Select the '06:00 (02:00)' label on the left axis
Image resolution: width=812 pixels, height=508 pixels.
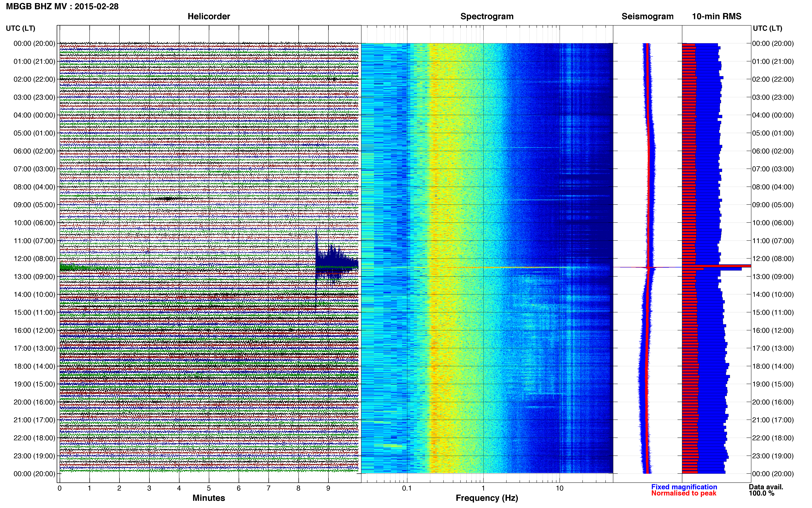34,151
